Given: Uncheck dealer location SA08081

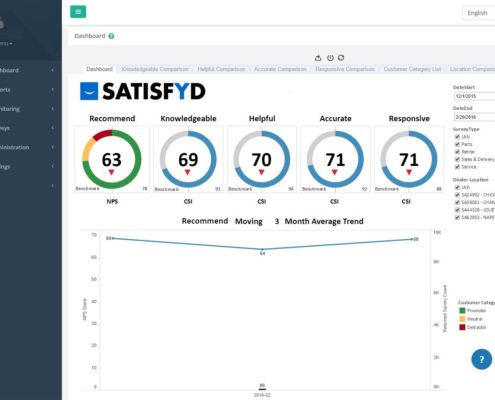Looking at the screenshot, I should pos(457,202).
